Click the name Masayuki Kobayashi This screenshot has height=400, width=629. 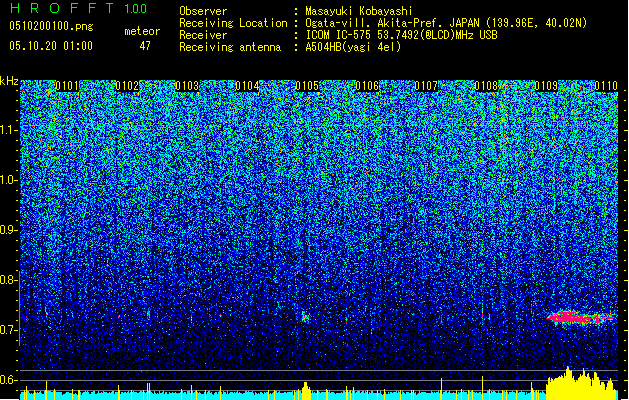(x=359, y=11)
